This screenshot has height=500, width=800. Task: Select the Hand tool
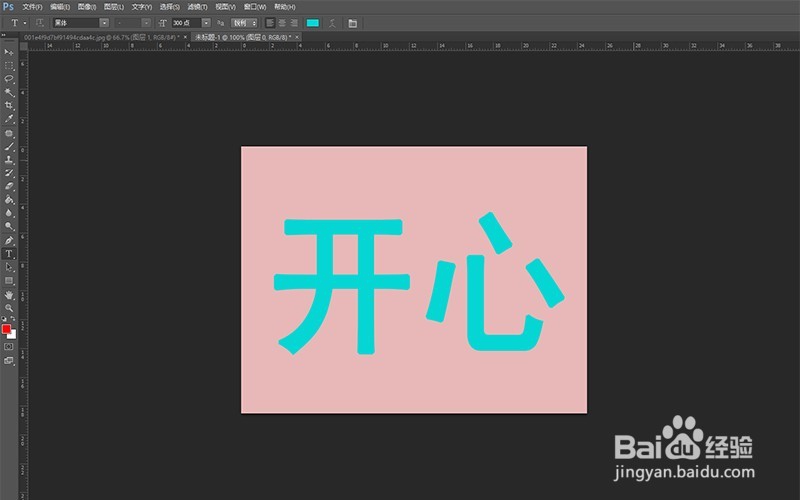point(9,295)
